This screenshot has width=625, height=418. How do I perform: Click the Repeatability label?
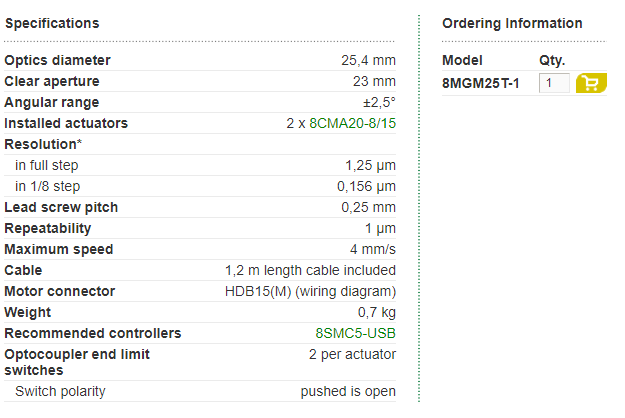(x=48, y=228)
